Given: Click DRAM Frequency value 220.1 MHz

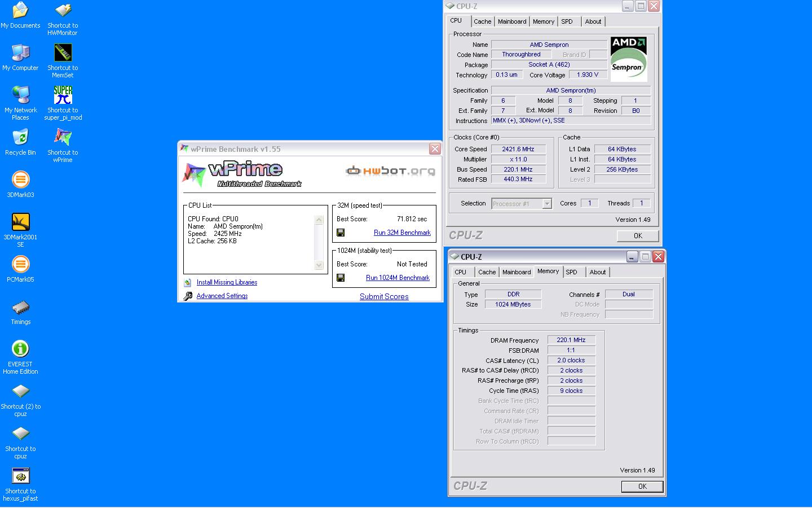Looking at the screenshot, I should click(571, 340).
